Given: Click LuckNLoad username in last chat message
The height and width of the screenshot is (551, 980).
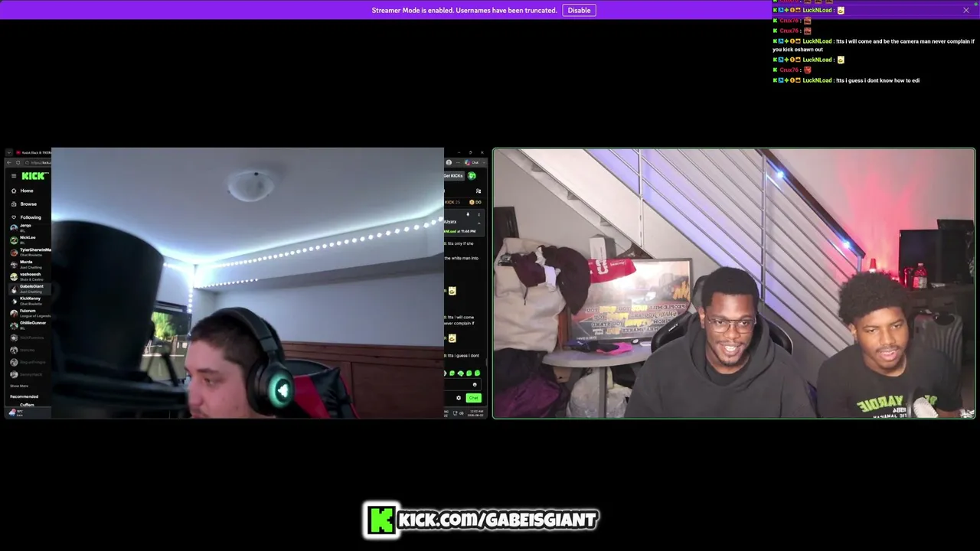Looking at the screenshot, I should (x=817, y=80).
